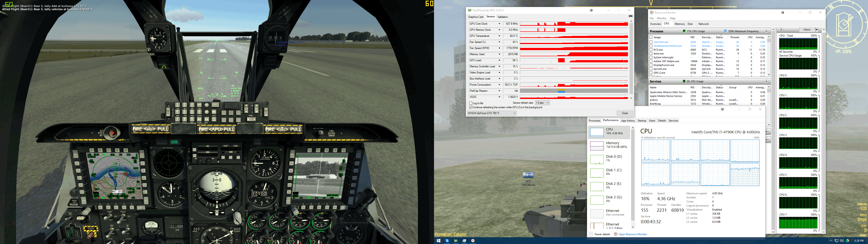
Task: Open the Windows Start menu
Action: tap(438, 241)
